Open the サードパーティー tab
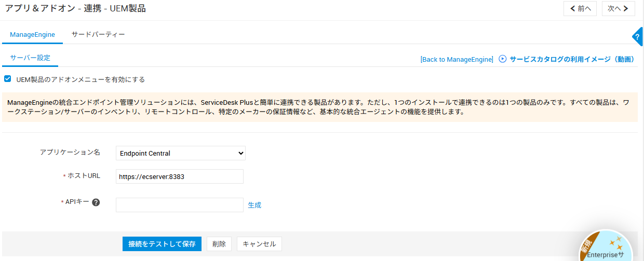 (x=98, y=35)
